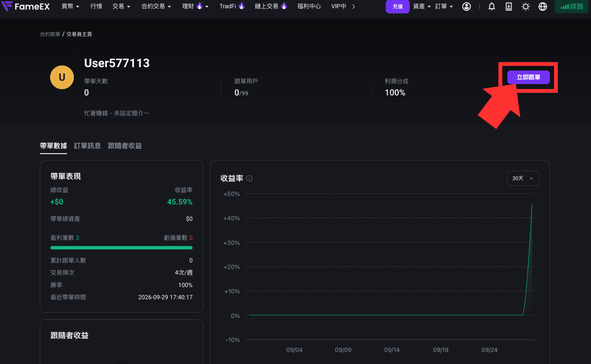
Task: Open the 鏈上交易 menu item
Action: pyautogui.click(x=271, y=6)
